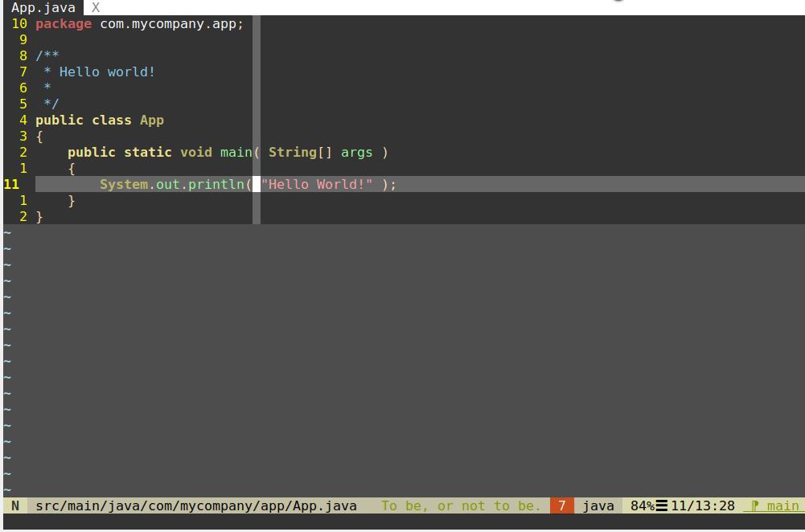Screen dimensions: 805x532
Task: Click the highlighted line number 11
Action: point(11,184)
